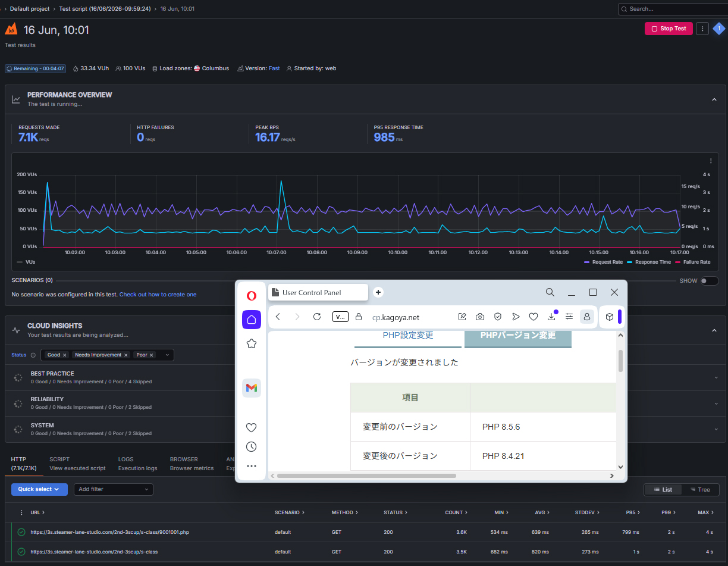Open the SCRIPT tab
The width and height of the screenshot is (728, 566).
(x=77, y=464)
